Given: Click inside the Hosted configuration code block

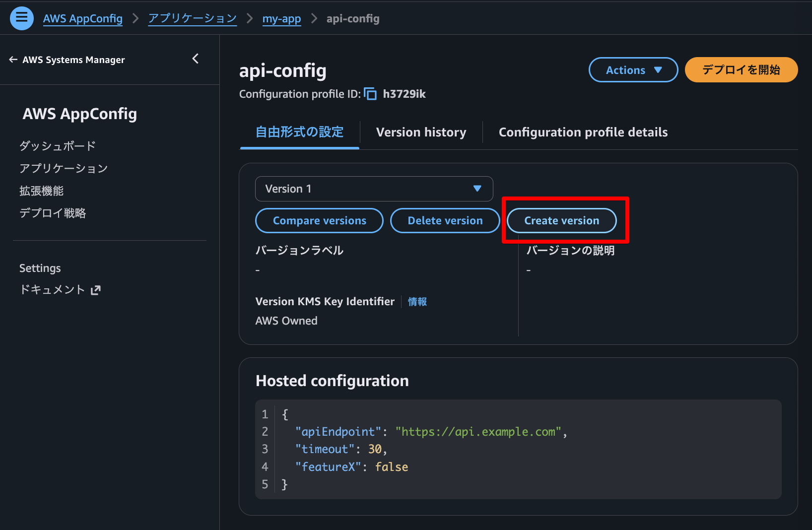Looking at the screenshot, I should (x=518, y=449).
